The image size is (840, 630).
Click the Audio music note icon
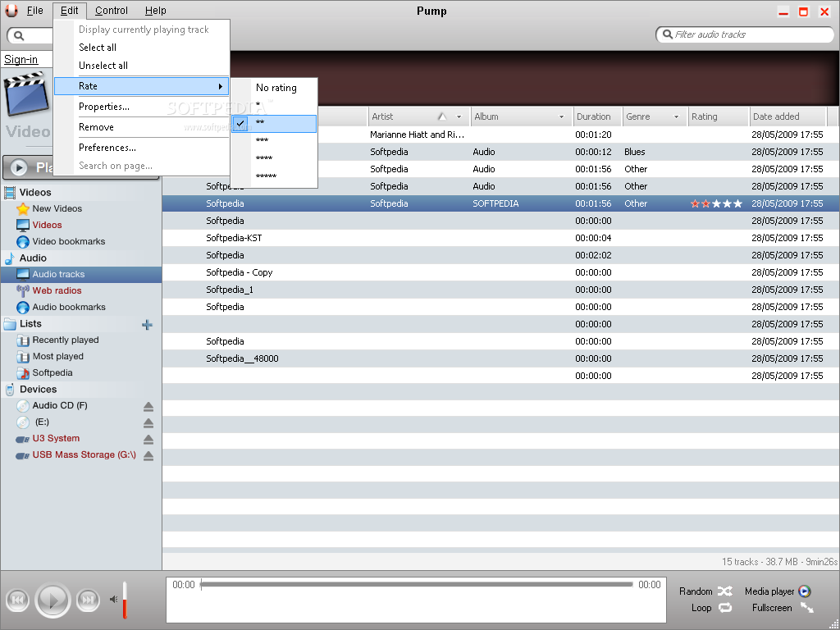tap(10, 258)
